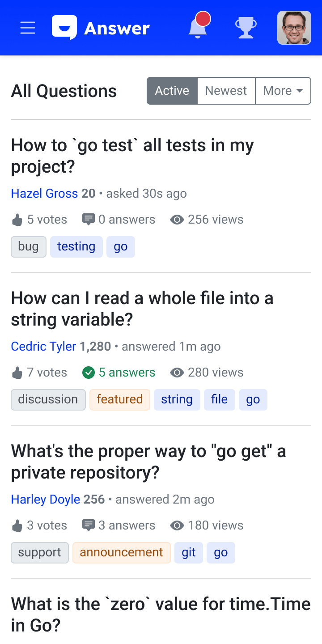This screenshot has width=322, height=644.
Task: Open question about go test all tests
Action: tap(132, 156)
